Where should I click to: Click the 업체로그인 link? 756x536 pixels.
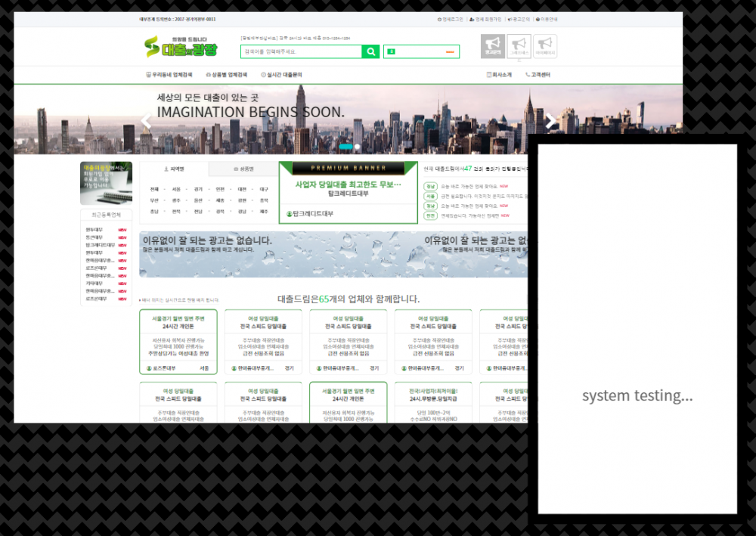point(452,20)
